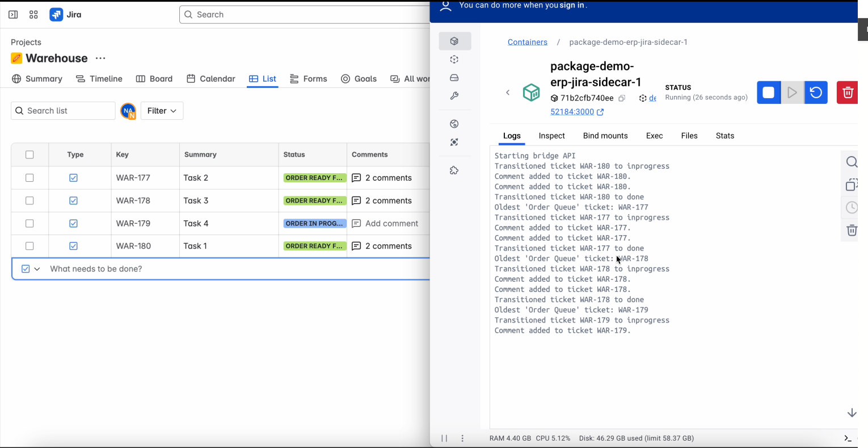
Task: Search logs using the magnifier icon
Action: click(x=852, y=162)
